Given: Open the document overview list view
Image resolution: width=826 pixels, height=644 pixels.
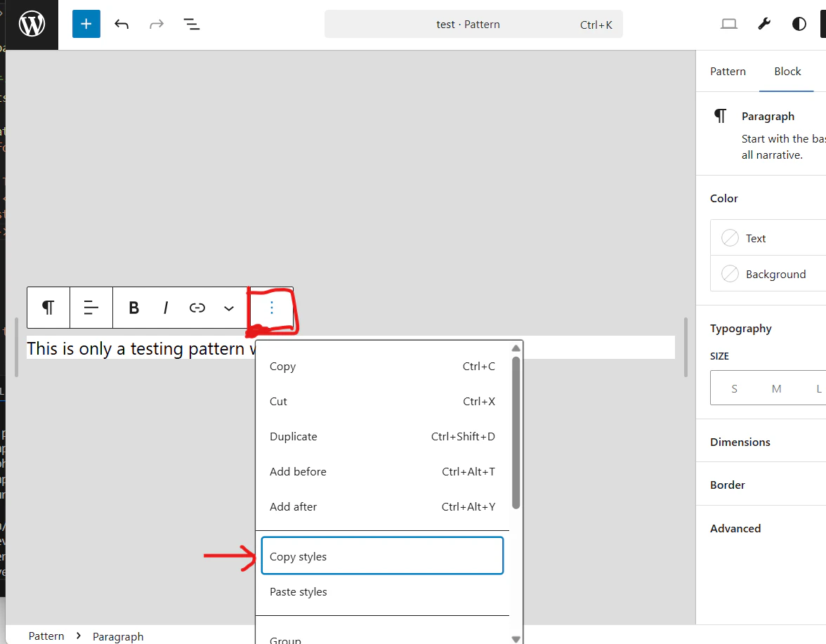Looking at the screenshot, I should point(191,24).
